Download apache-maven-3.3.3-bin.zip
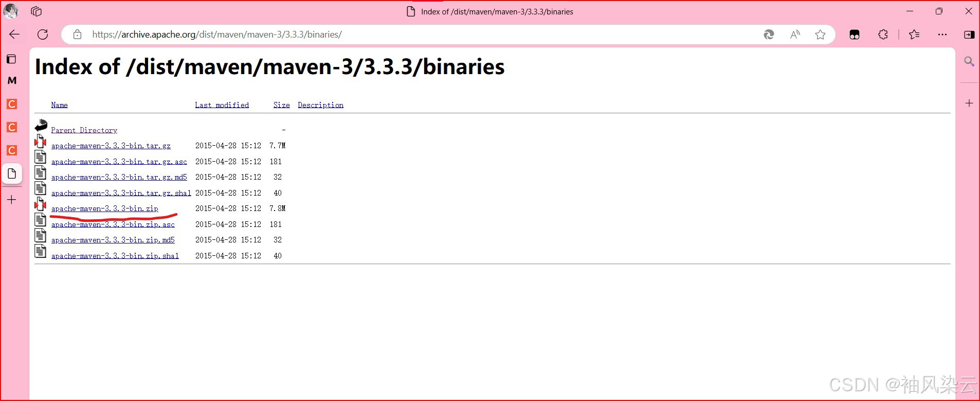Image resolution: width=980 pixels, height=401 pixels. click(104, 208)
